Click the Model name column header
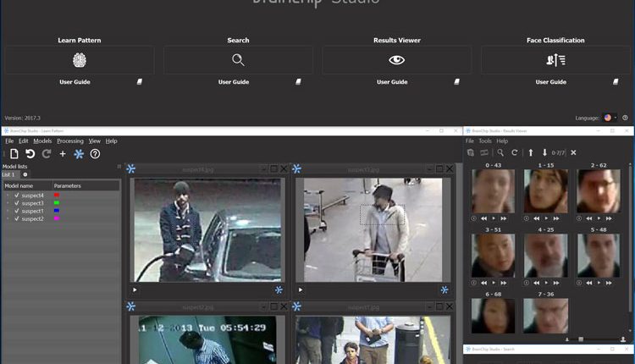Viewport: 635px width, 364px height. click(28, 186)
